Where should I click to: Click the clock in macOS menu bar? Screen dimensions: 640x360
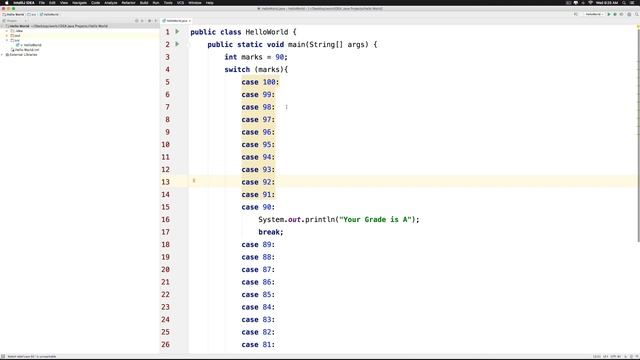coord(607,2)
